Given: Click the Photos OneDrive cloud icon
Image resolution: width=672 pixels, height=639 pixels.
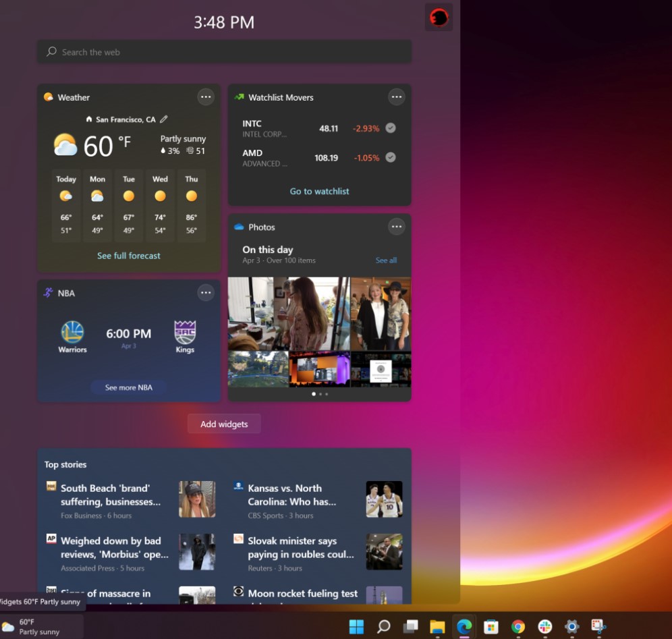Looking at the screenshot, I should (x=239, y=227).
